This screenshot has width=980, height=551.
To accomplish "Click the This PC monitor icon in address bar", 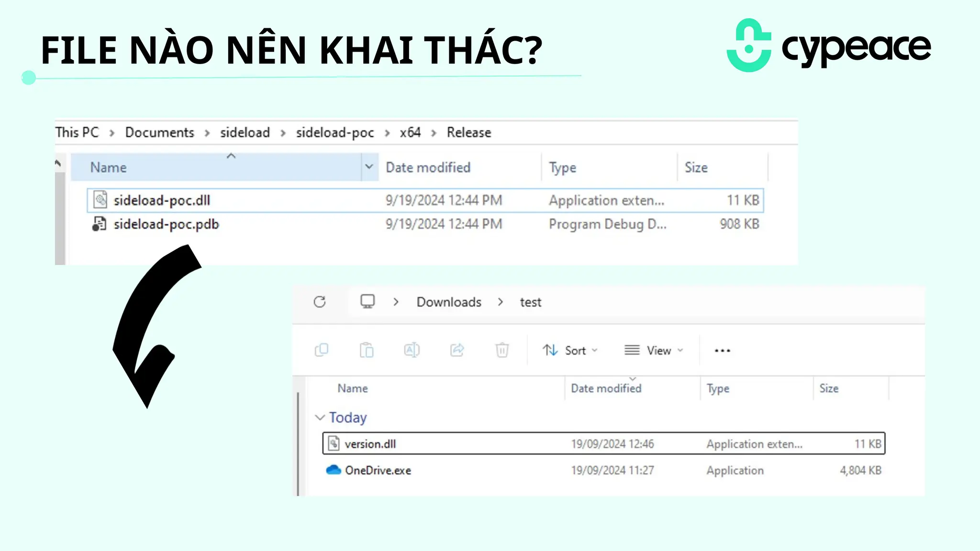I will tap(367, 301).
